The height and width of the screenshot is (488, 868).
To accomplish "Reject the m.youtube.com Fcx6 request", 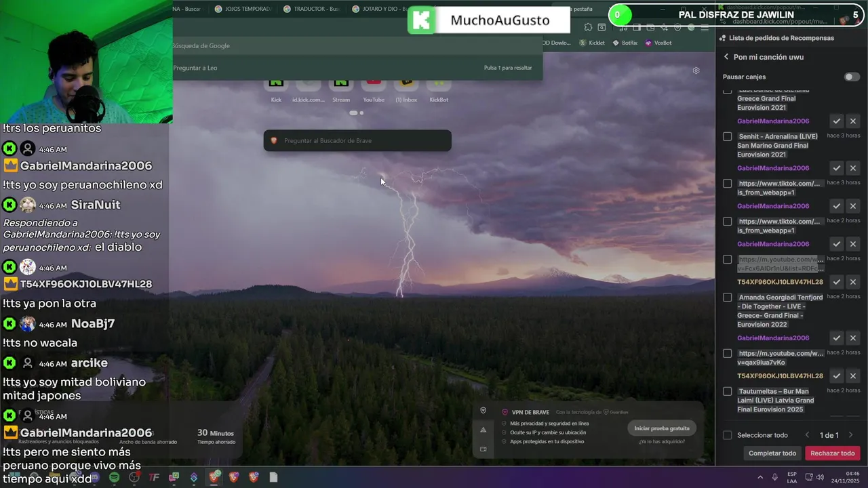I will [853, 282].
